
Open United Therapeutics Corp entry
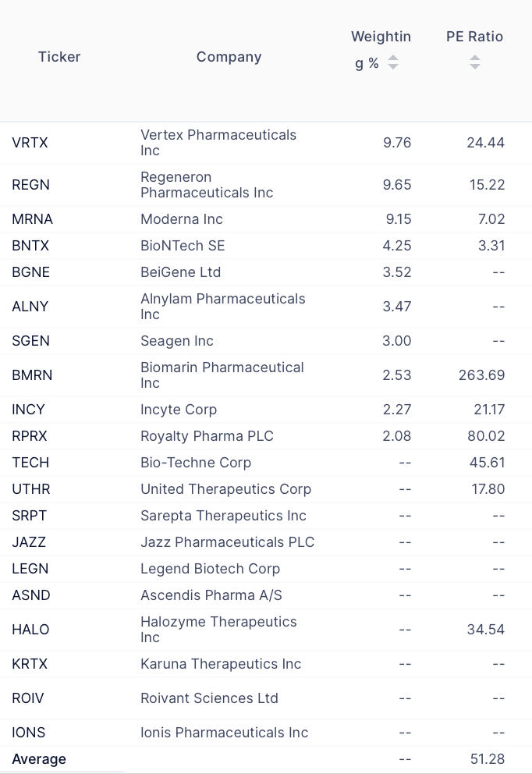point(225,489)
